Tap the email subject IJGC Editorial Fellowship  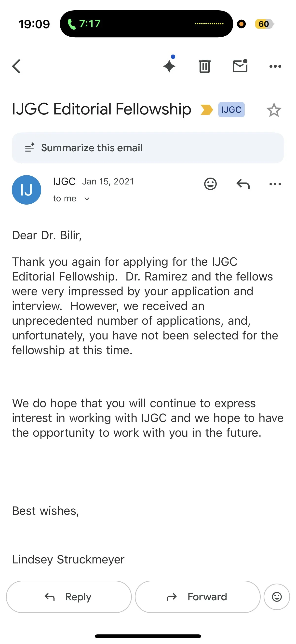(x=101, y=109)
